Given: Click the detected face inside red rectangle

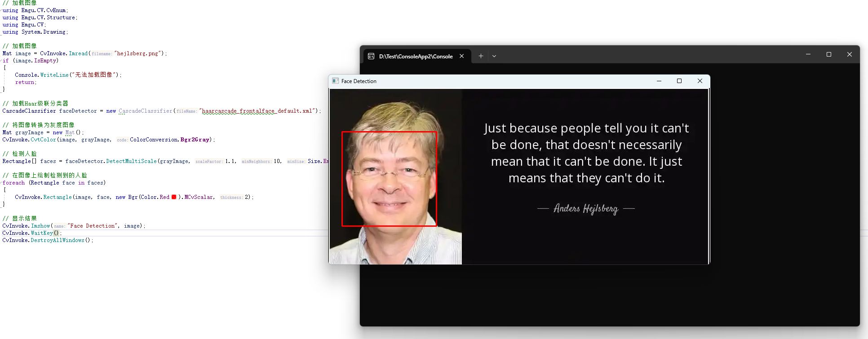Looking at the screenshot, I should pyautogui.click(x=389, y=179).
